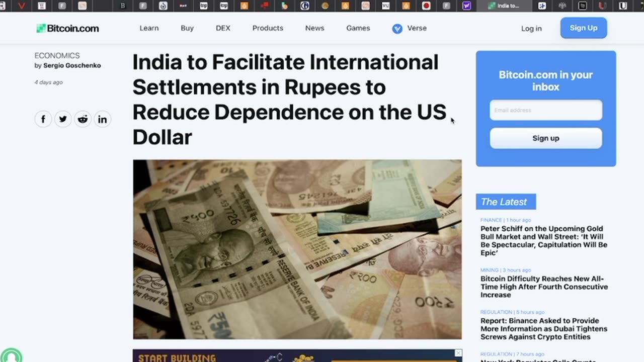Image resolution: width=644 pixels, height=362 pixels.
Task: Share article on Twitter
Action: 63,119
